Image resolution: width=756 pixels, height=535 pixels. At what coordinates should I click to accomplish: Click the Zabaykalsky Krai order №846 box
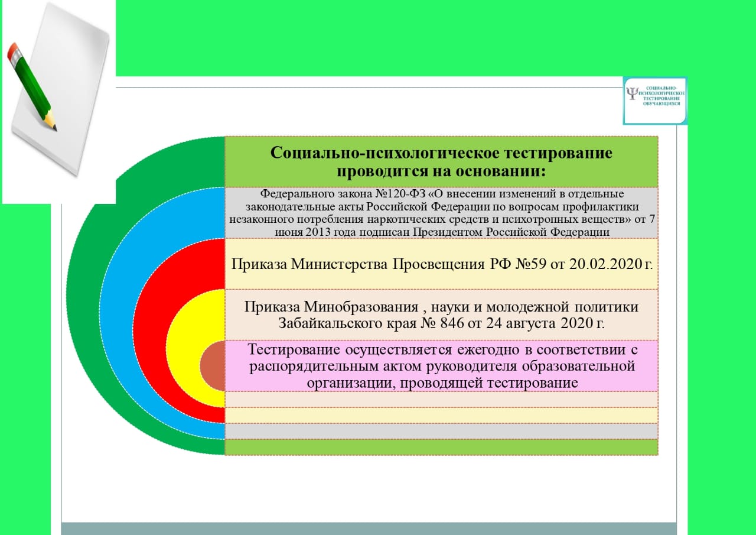(441, 315)
